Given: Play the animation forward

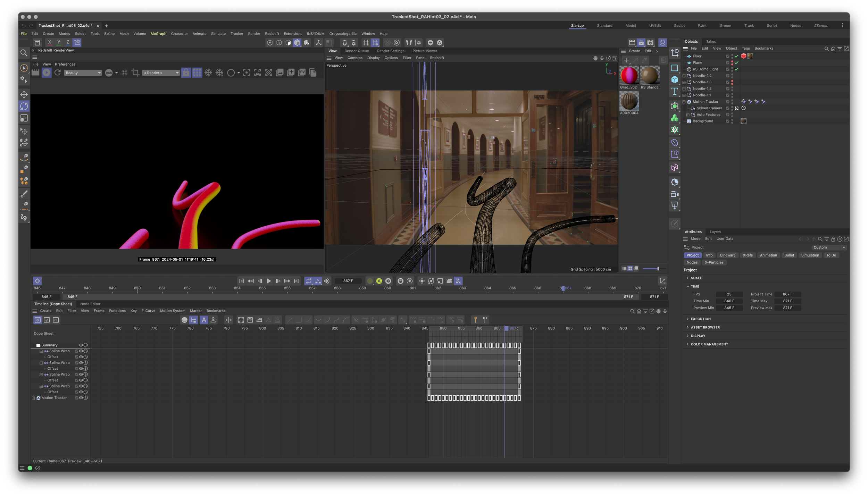Looking at the screenshot, I should tap(269, 281).
